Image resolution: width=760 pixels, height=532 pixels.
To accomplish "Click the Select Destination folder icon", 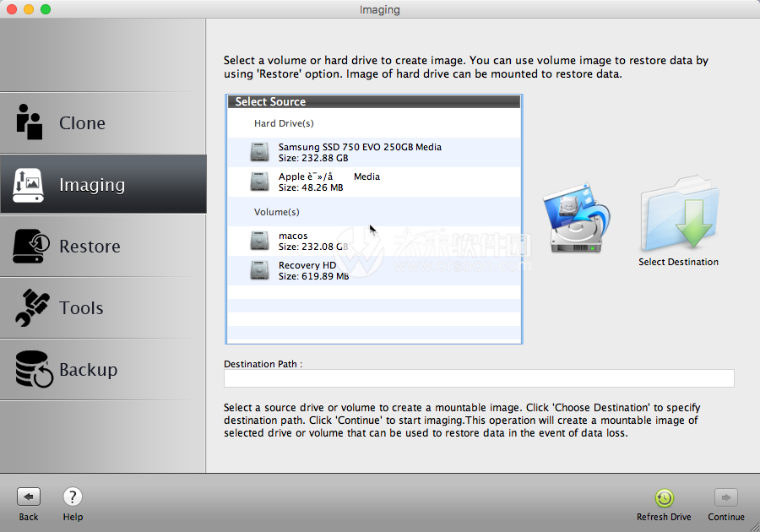I will (679, 213).
